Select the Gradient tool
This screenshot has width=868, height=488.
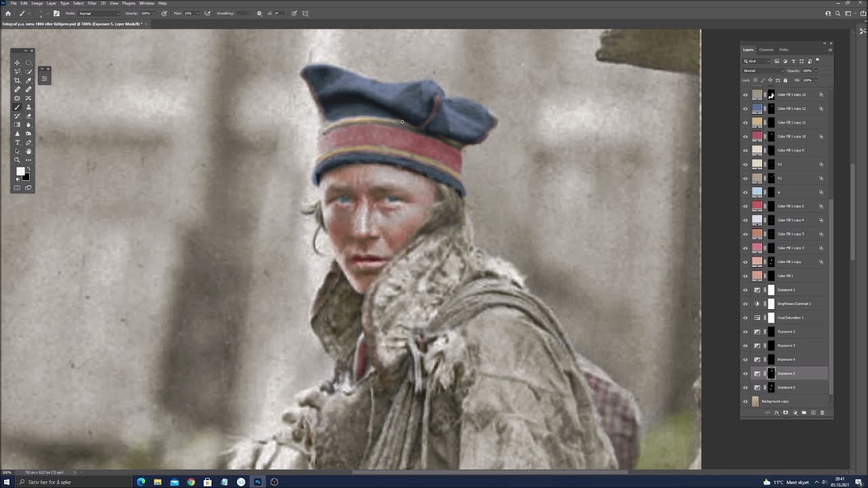coord(17,125)
